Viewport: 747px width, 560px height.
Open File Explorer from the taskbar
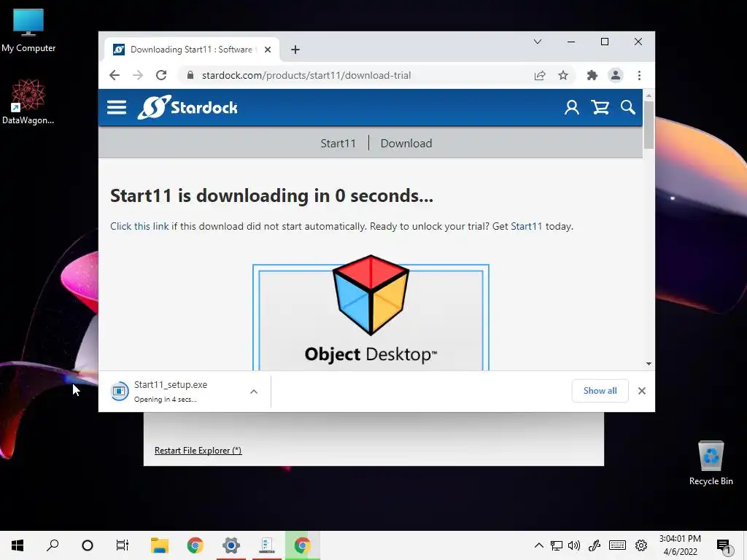coord(160,545)
